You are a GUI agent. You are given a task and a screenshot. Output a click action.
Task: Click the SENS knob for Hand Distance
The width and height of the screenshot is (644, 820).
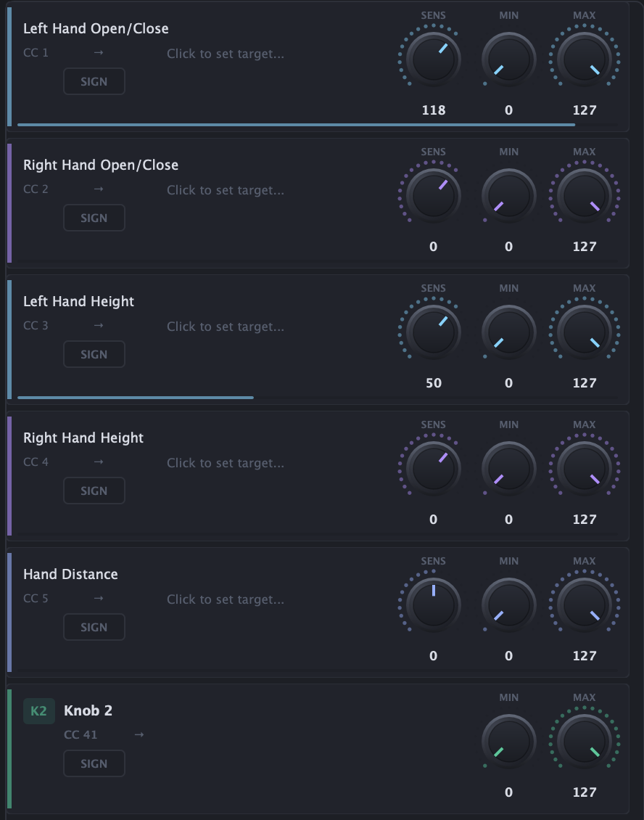[x=434, y=606]
